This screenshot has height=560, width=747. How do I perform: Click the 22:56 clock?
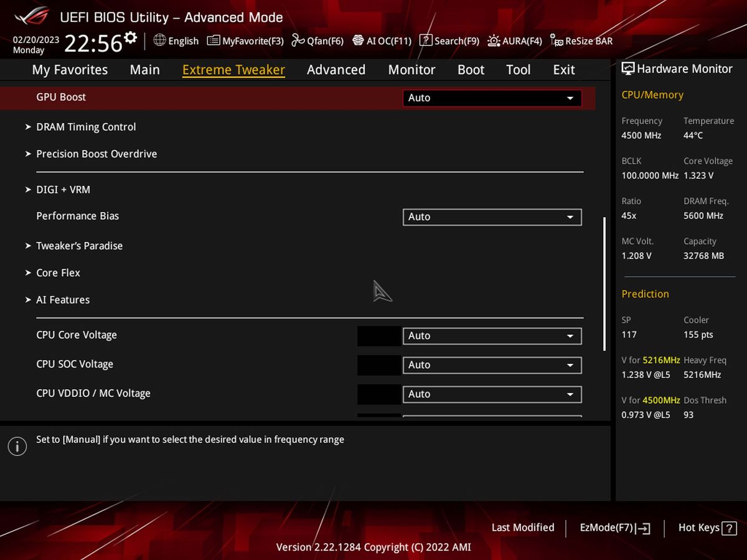(x=93, y=44)
